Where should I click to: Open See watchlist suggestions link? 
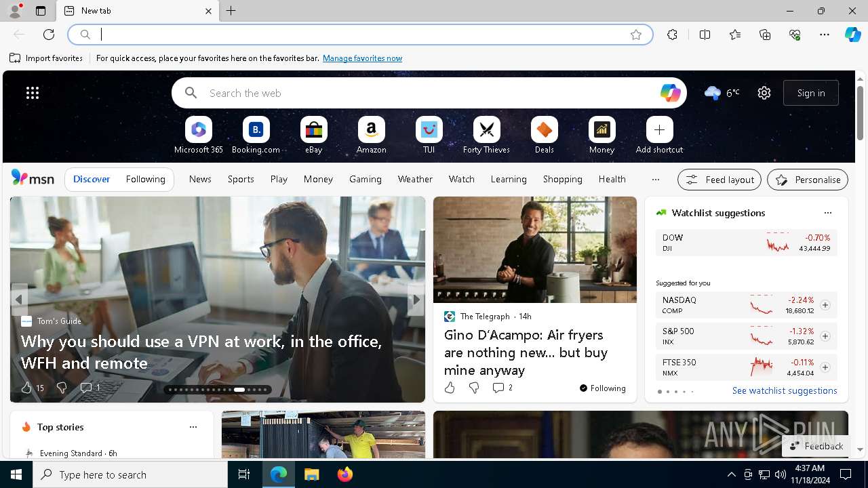pos(785,391)
